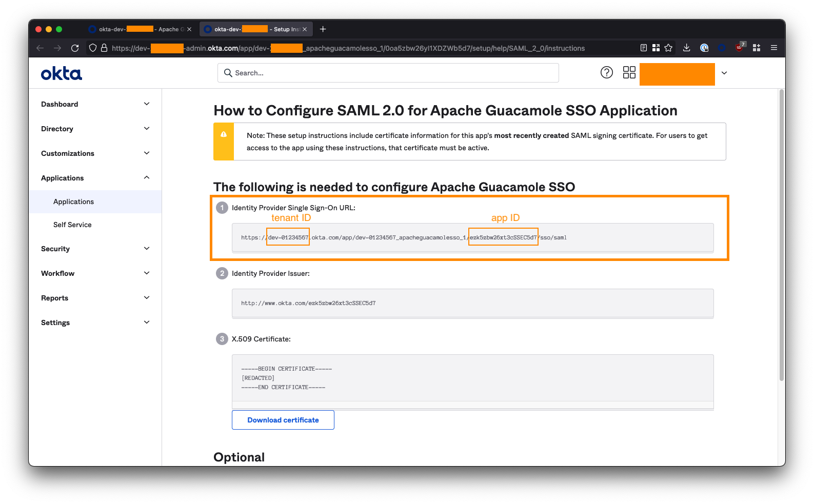814x504 pixels.
Task: Open the browser hamburger menu
Action: pos(774,48)
